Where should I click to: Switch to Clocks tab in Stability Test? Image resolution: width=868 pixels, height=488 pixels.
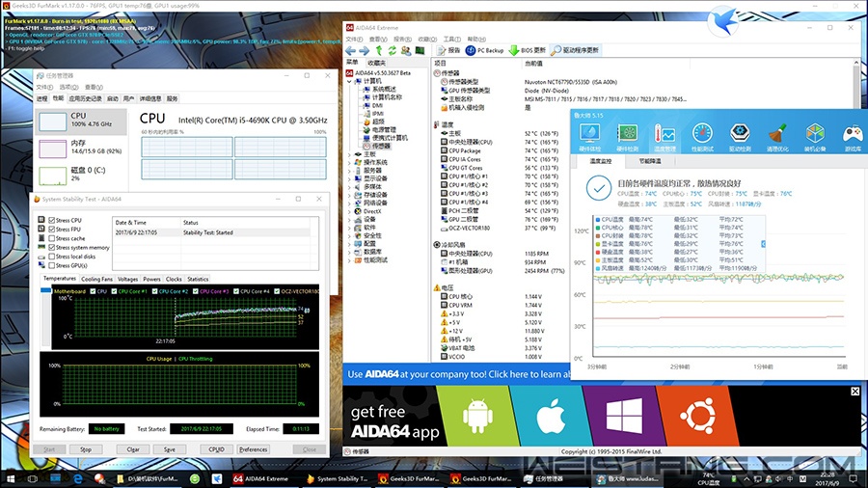(x=174, y=280)
